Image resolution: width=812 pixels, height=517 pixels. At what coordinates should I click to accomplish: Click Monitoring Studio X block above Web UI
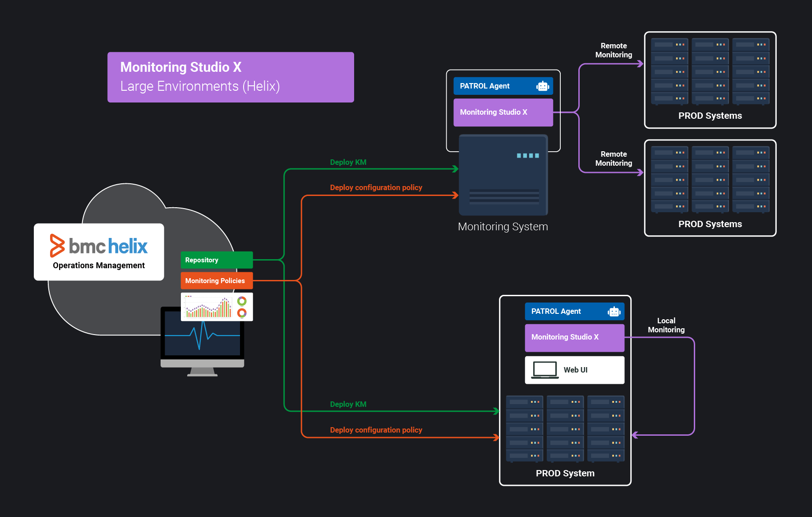[x=574, y=337]
